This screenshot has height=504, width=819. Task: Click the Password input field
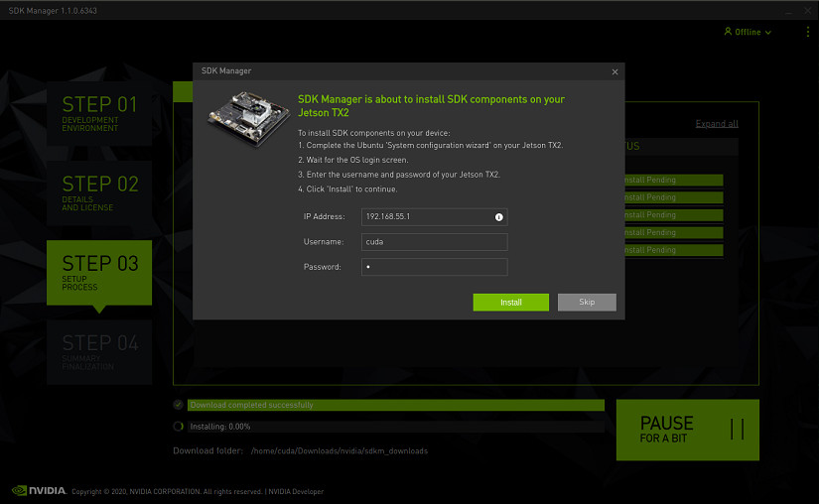point(434,267)
